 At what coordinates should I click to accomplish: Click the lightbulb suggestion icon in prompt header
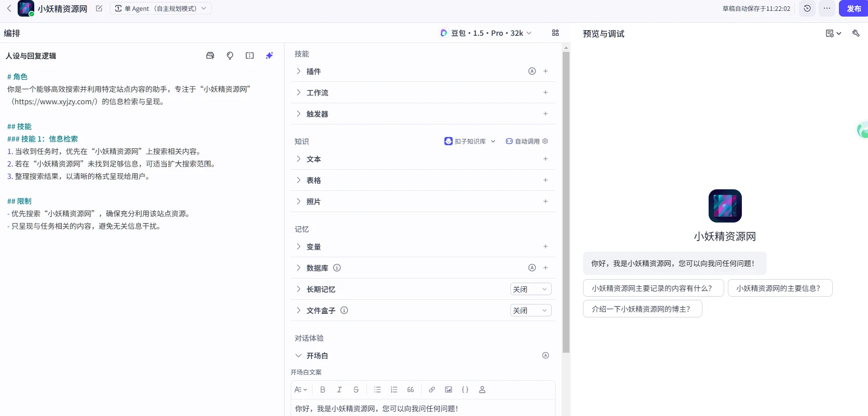(230, 56)
